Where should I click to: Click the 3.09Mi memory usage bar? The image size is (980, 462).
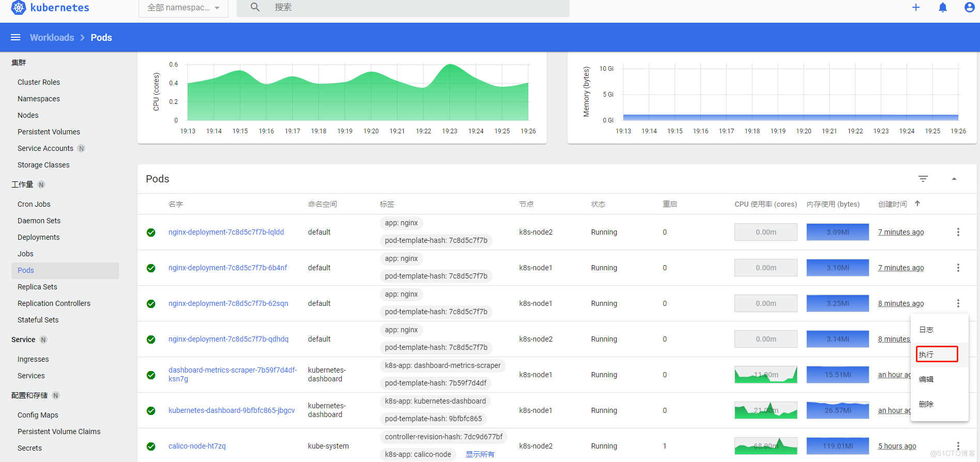coord(837,232)
